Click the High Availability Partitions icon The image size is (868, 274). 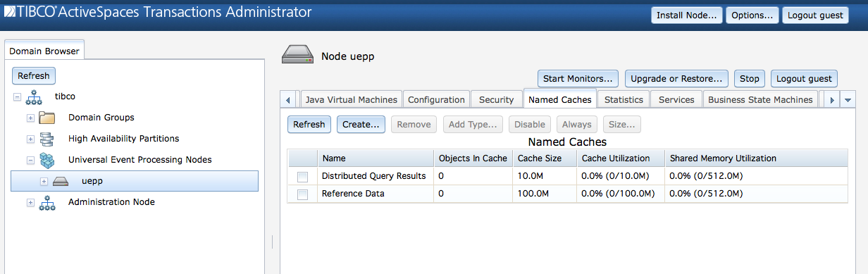click(47, 139)
